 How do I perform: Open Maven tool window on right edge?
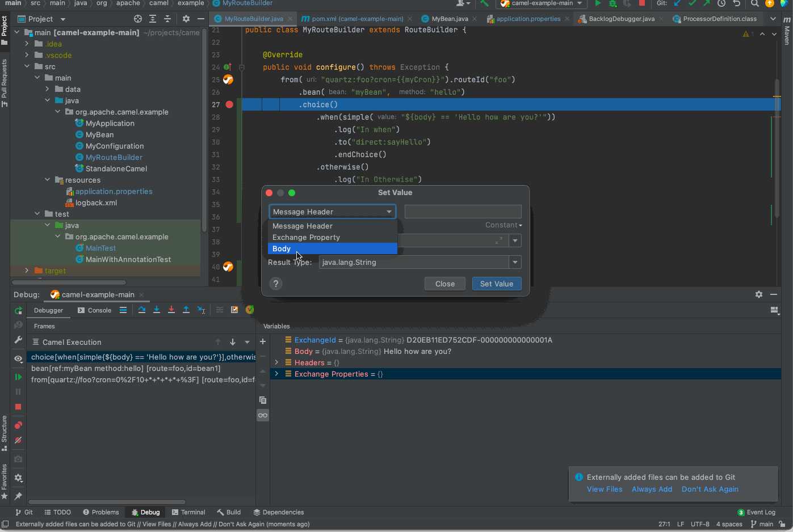(x=787, y=31)
